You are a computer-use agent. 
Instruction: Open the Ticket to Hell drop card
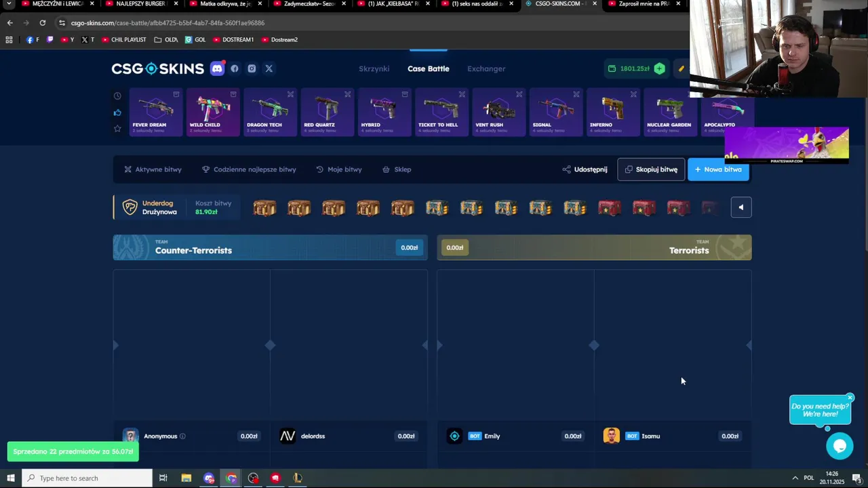coord(441,113)
